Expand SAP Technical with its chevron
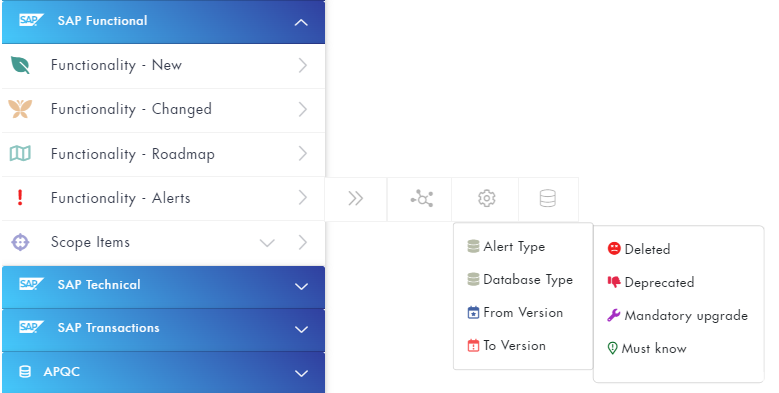 [x=301, y=287]
